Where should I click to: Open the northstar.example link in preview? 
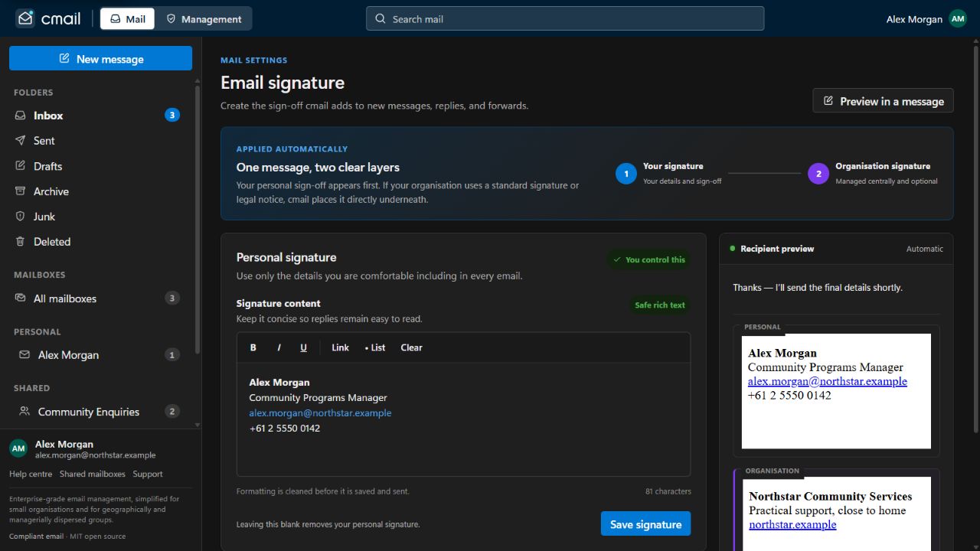(792, 524)
